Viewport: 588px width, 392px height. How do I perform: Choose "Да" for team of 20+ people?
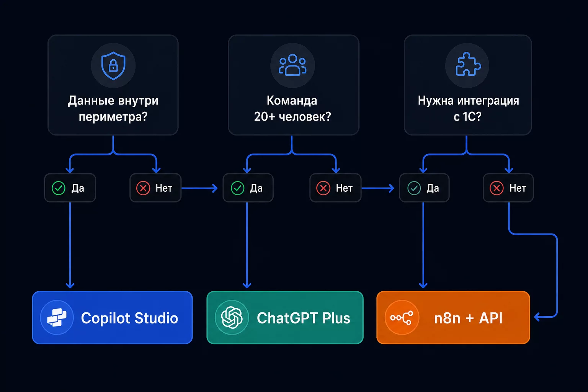248,188
